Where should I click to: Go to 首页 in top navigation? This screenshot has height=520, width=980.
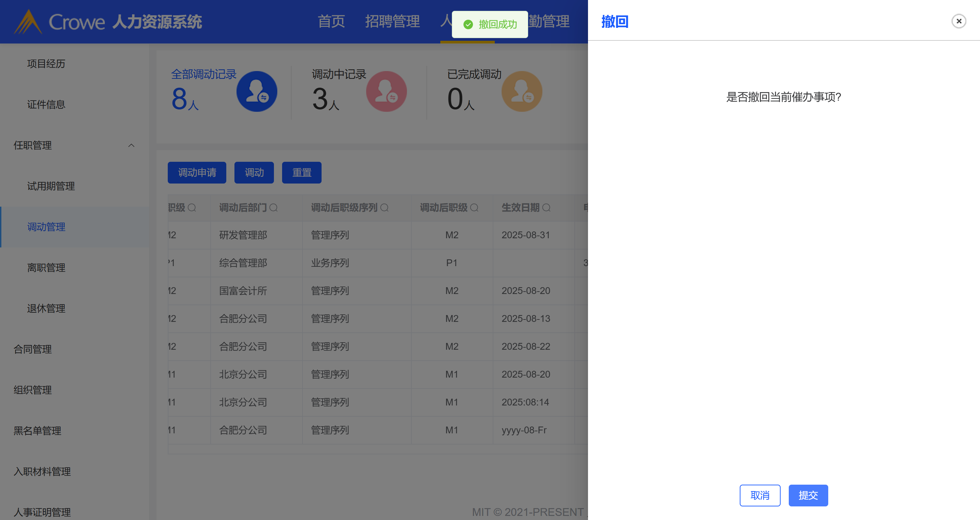[x=331, y=21]
